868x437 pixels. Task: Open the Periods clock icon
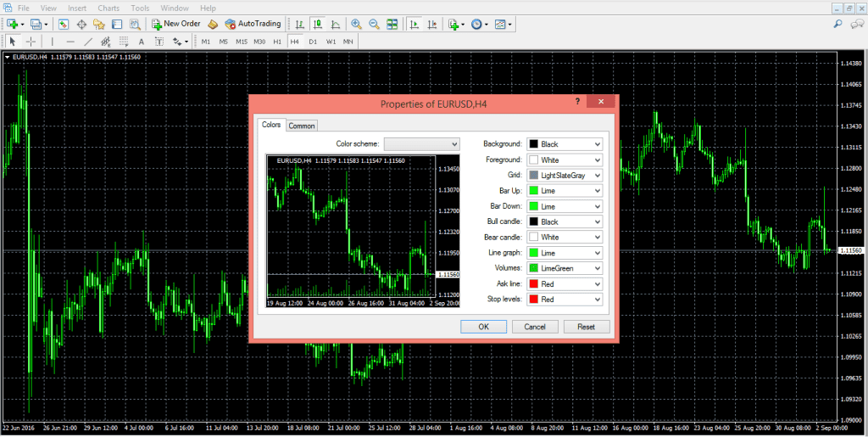[476, 24]
